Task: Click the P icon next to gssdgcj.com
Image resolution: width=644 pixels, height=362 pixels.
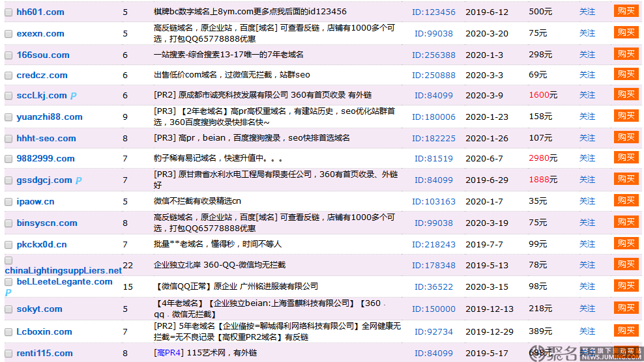Action: tap(79, 180)
